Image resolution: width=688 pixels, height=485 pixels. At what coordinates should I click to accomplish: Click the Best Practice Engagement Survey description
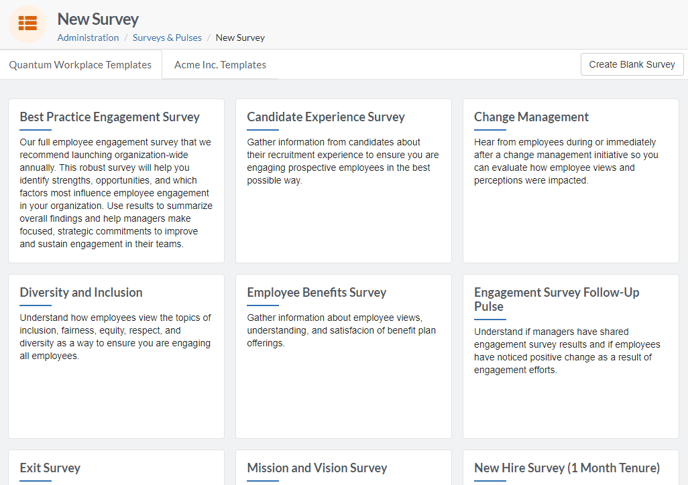click(116, 193)
